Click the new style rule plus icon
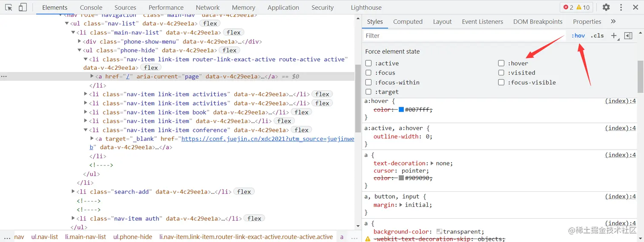Image resolution: width=644 pixels, height=242 pixels. 614,36
